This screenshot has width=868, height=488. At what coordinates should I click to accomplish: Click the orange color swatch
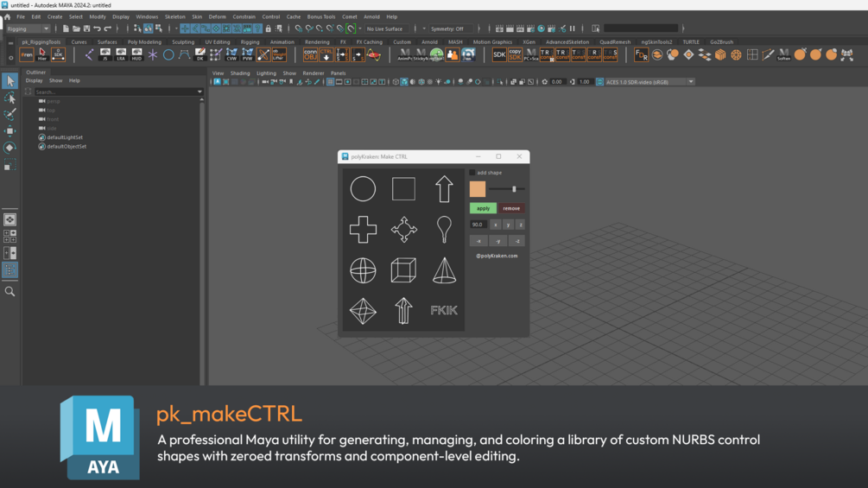pyautogui.click(x=478, y=189)
